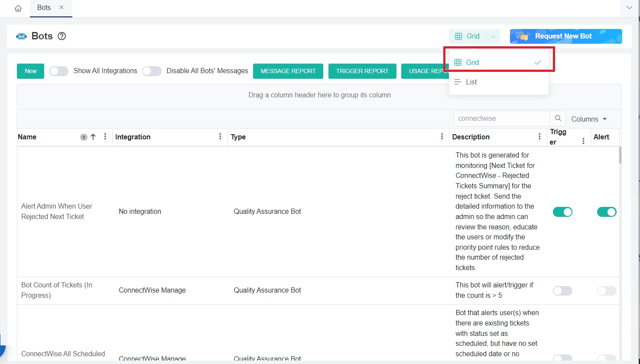Turn on Alert for Bot Count of Tickets
Screen dimensions: 640x364
point(606,291)
